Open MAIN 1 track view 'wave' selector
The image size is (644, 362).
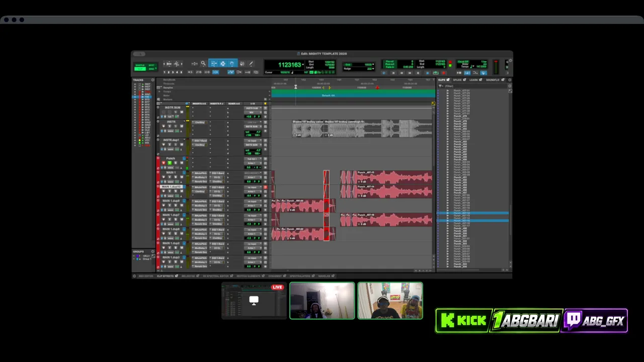click(171, 182)
